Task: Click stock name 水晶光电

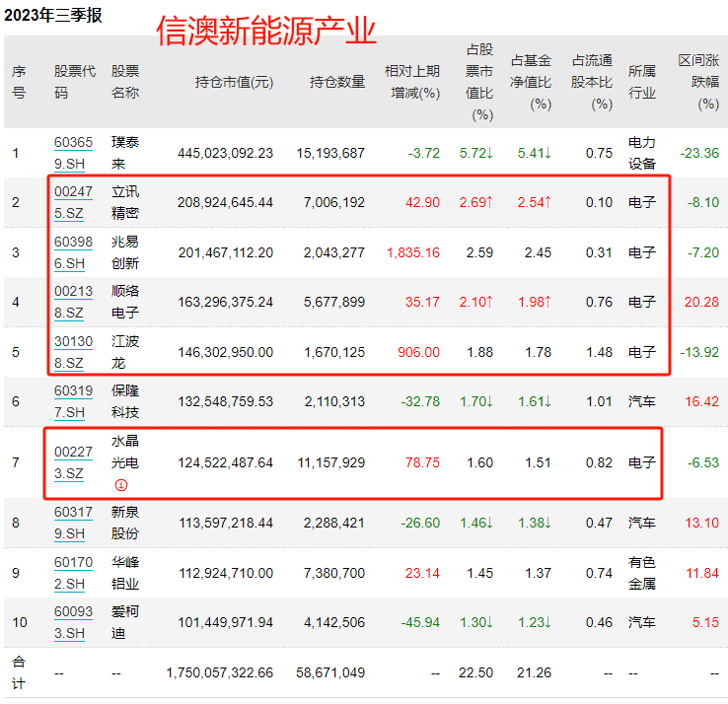Action: tap(125, 452)
